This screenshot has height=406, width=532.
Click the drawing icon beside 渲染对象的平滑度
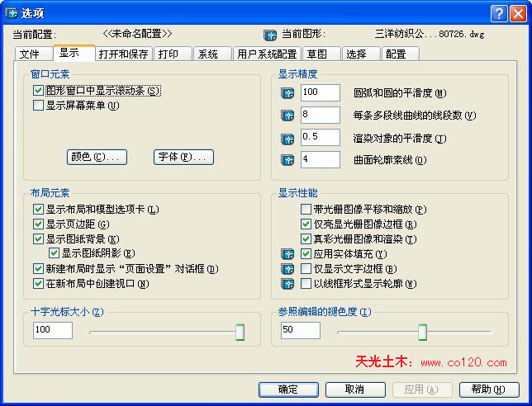click(287, 139)
